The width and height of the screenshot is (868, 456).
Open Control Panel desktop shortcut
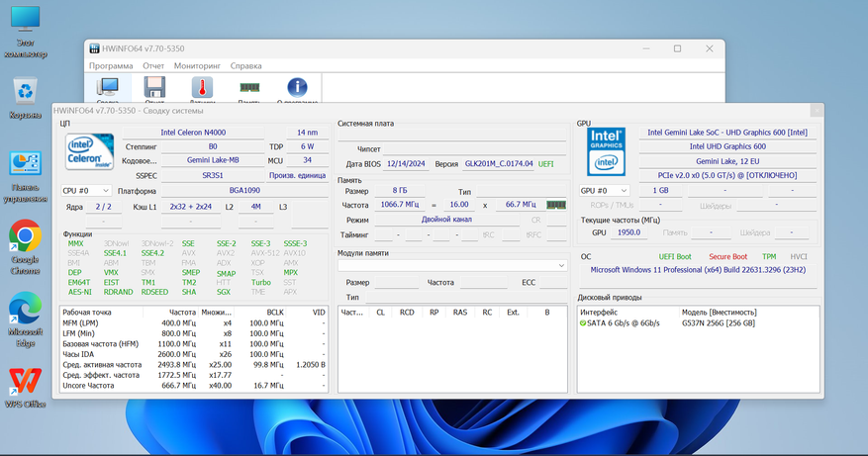pyautogui.click(x=25, y=176)
